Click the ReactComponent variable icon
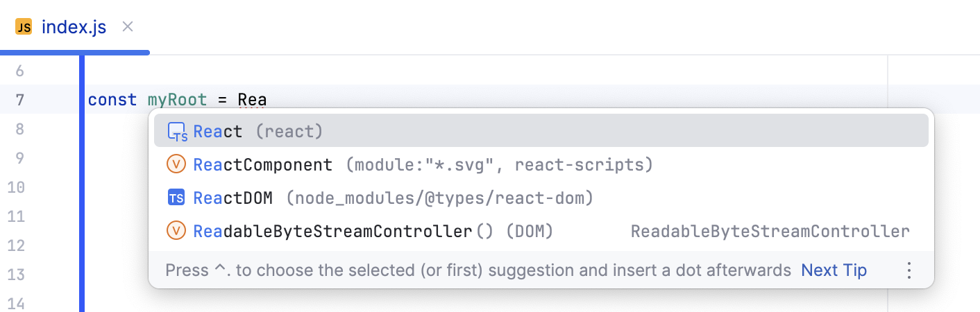 pyautogui.click(x=177, y=165)
